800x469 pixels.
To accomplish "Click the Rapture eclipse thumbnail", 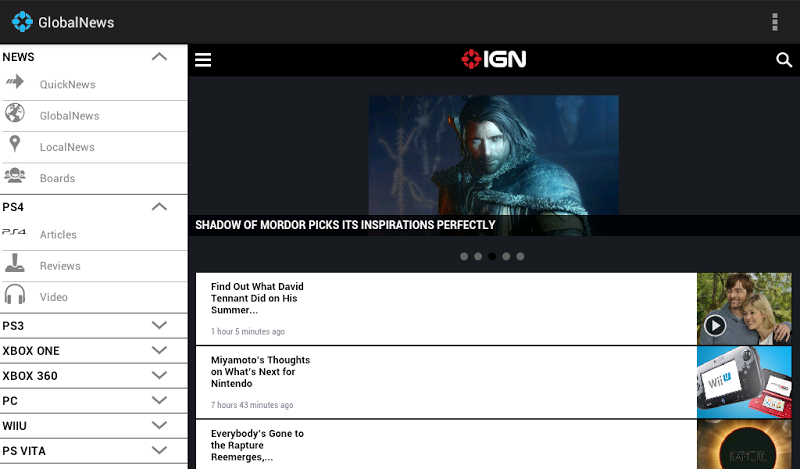I will [744, 445].
